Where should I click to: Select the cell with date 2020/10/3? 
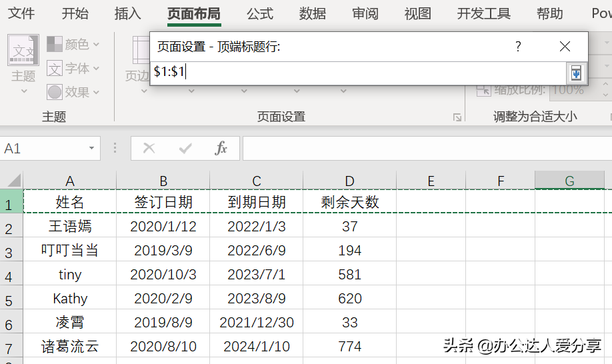point(163,274)
